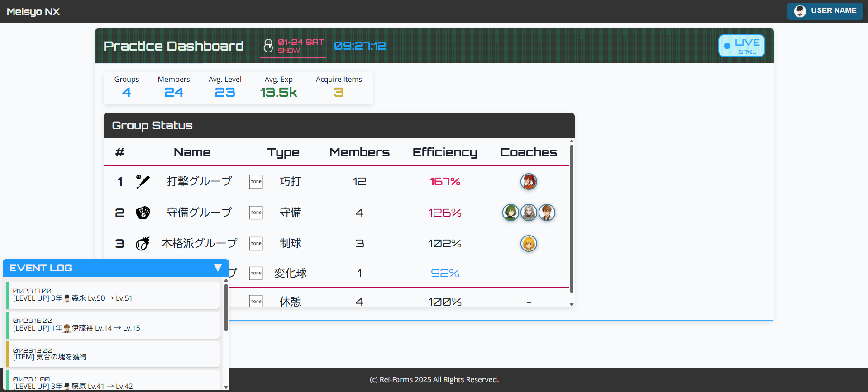
Task: Open 森永 level up event entry
Action: [113, 295]
